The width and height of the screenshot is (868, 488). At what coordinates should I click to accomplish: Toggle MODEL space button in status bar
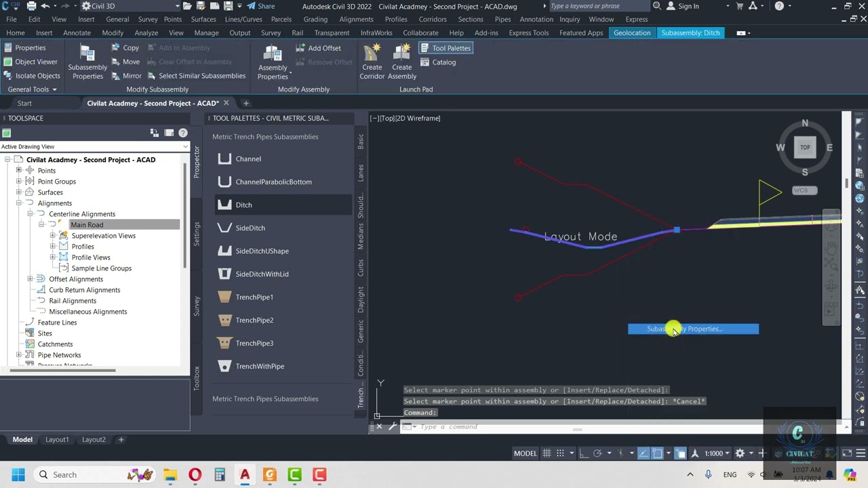click(526, 453)
